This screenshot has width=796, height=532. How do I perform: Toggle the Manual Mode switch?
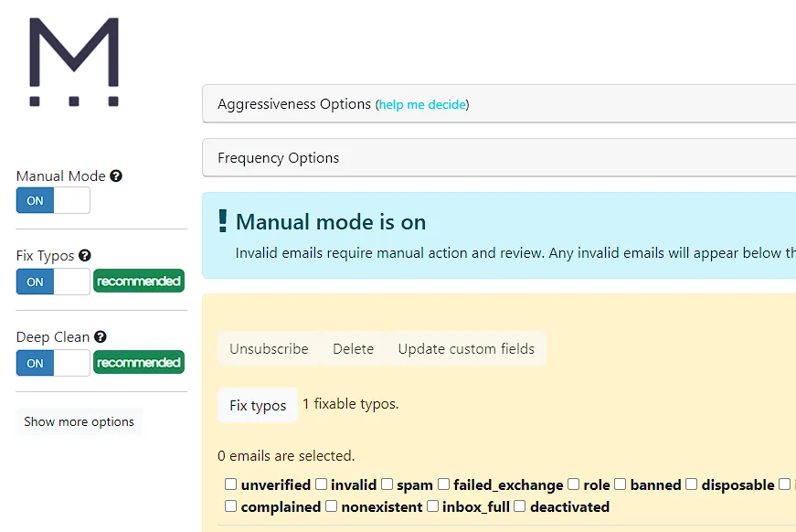(x=53, y=200)
